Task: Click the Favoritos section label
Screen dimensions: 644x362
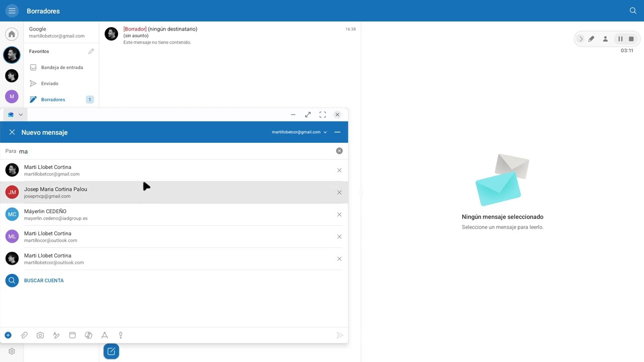Action: pos(39,51)
